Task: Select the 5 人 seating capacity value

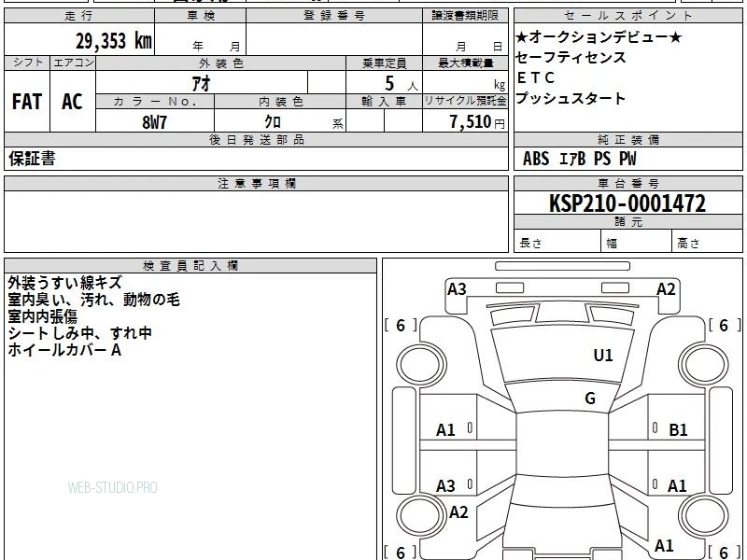Action: click(401, 84)
